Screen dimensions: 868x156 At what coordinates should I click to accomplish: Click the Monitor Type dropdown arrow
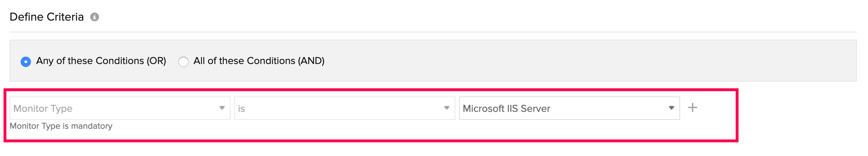tap(222, 108)
